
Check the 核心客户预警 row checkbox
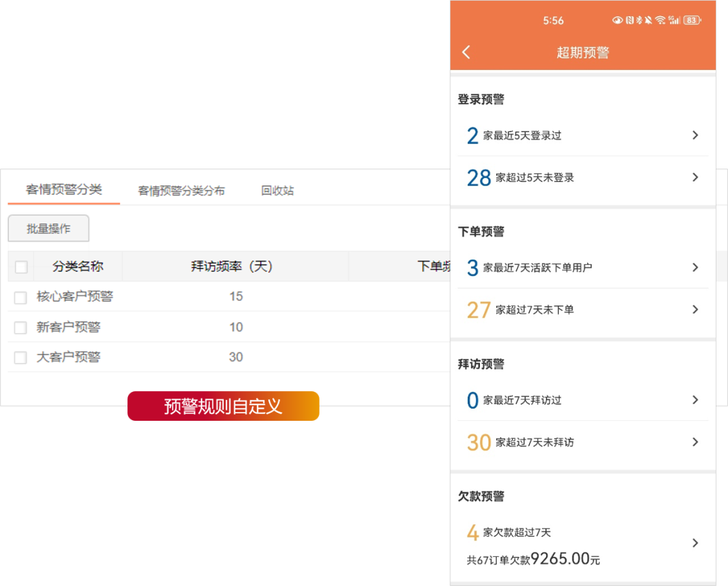20,297
